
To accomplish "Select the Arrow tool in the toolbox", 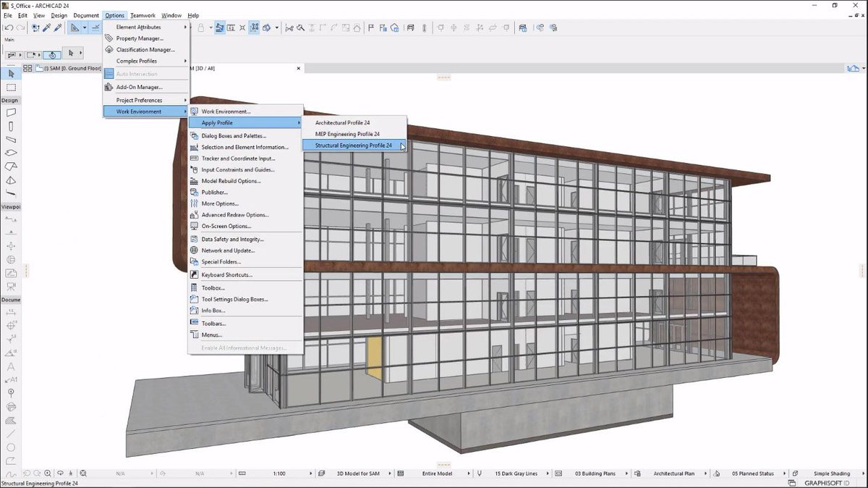I will (11, 74).
